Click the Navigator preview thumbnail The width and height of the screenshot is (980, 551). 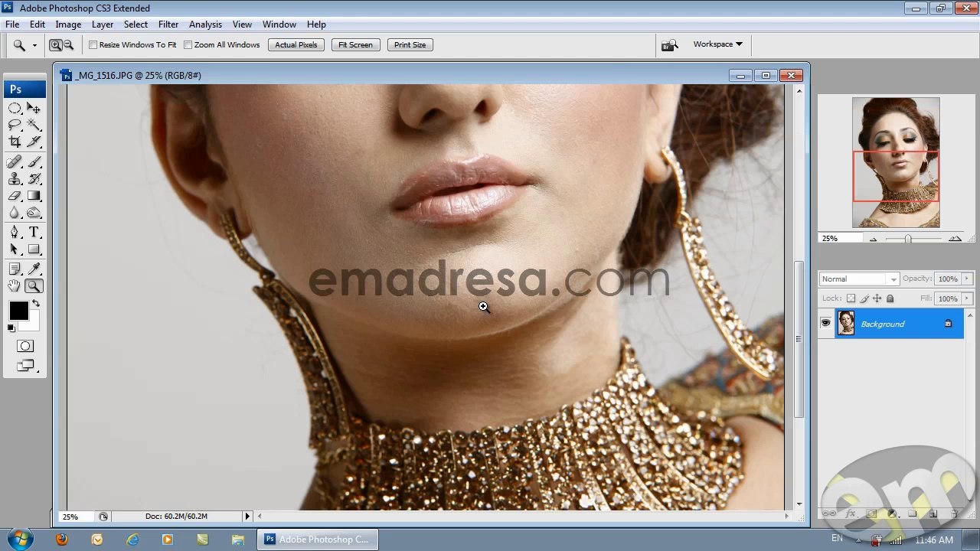pos(896,162)
